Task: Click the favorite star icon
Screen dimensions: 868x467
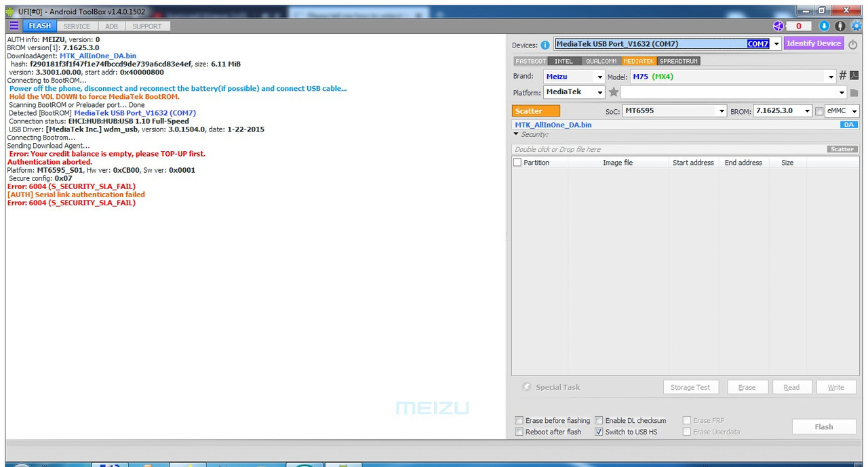Action: pyautogui.click(x=614, y=92)
